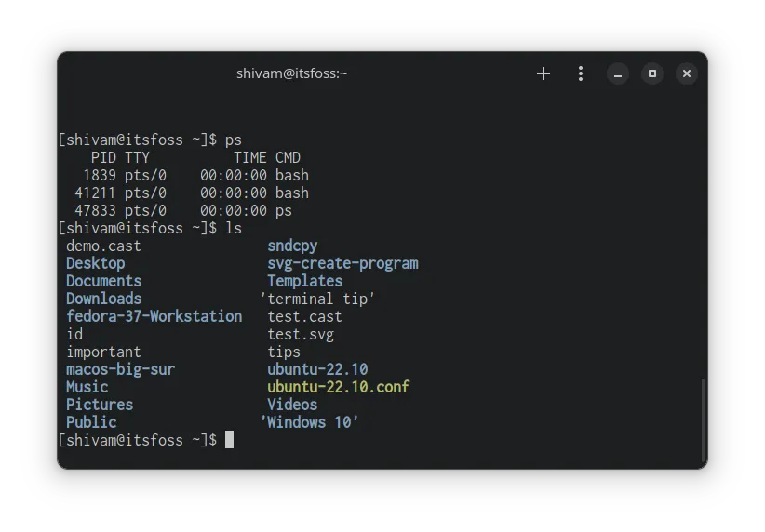The image size is (765, 532).
Task: Click the macos-big-sur directory name
Action: (120, 369)
